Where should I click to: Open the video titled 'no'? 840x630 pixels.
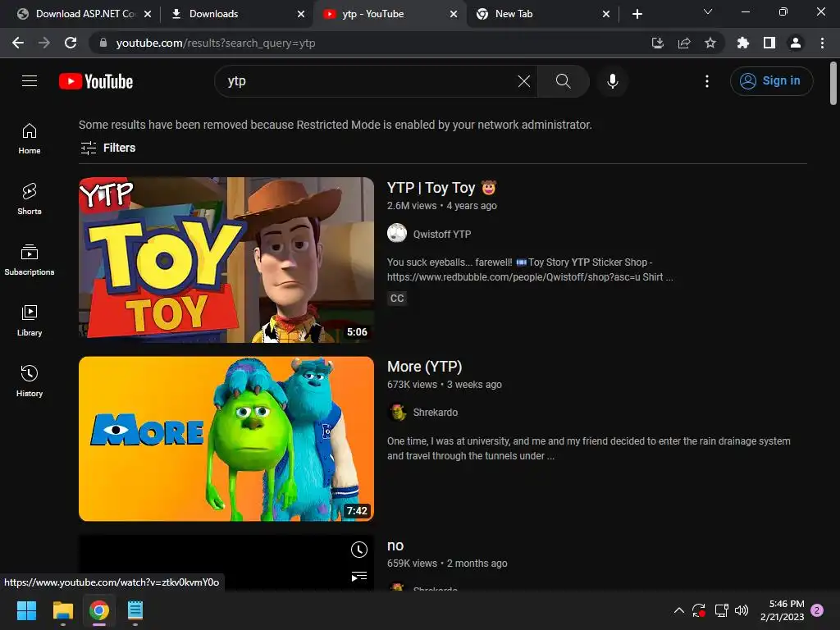click(x=395, y=546)
